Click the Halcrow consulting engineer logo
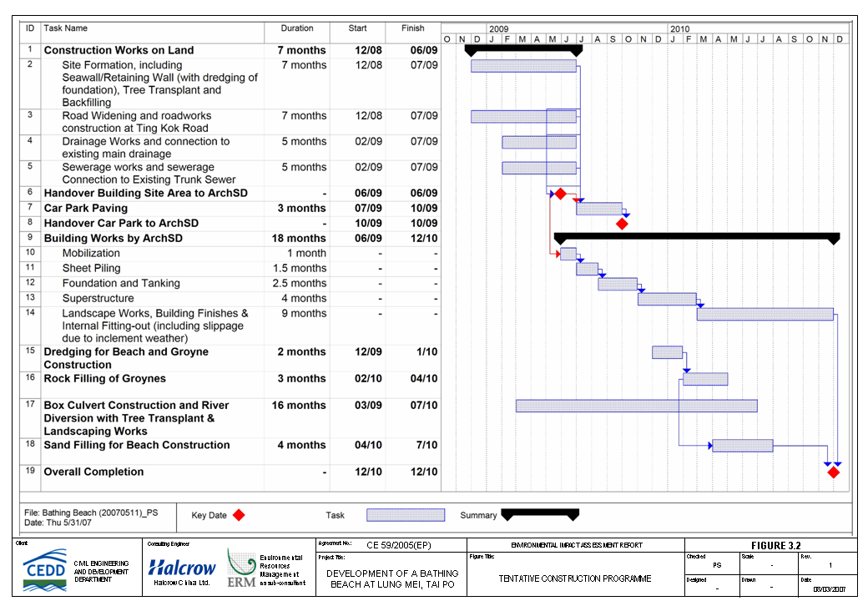Image resolution: width=868 pixels, height=601 pixels. click(x=182, y=568)
